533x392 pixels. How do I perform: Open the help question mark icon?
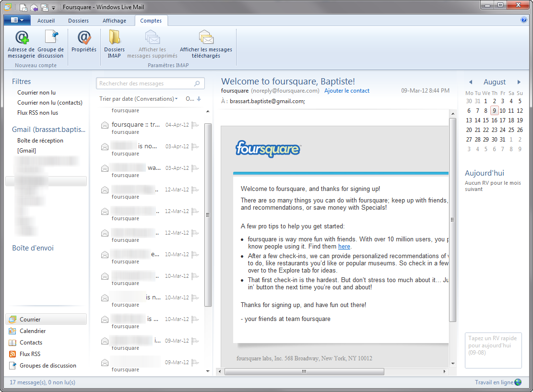click(x=524, y=20)
